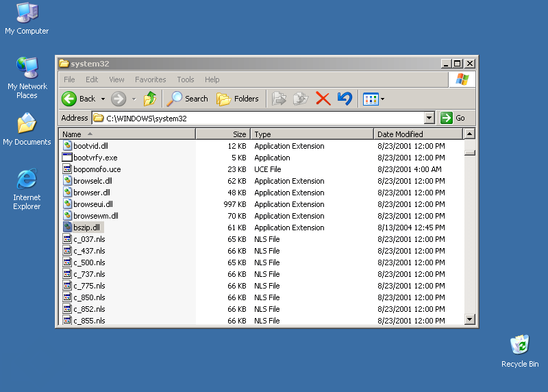The width and height of the screenshot is (548, 392).
Task: Open the Edit menu
Action: pyautogui.click(x=92, y=79)
